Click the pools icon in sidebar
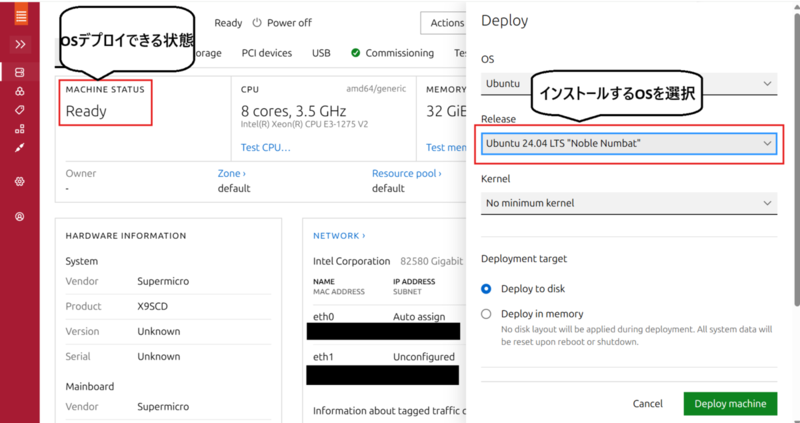The image size is (800, 423). (x=20, y=92)
